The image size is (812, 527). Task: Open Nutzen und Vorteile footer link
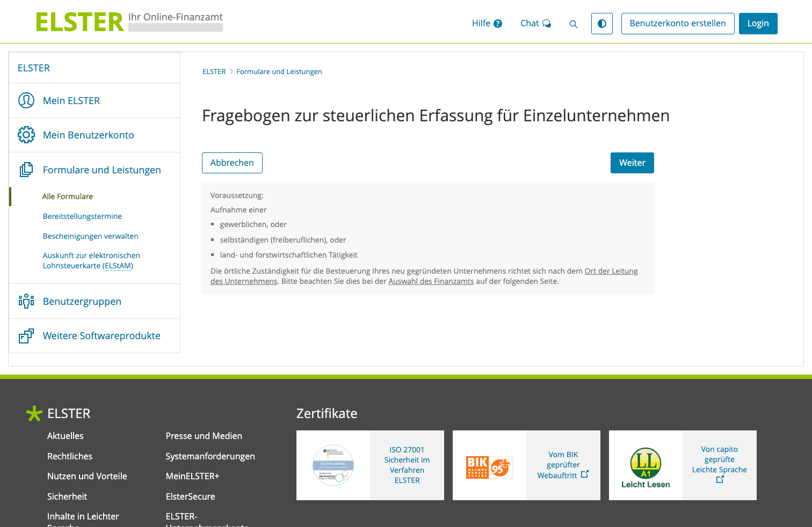tap(87, 476)
